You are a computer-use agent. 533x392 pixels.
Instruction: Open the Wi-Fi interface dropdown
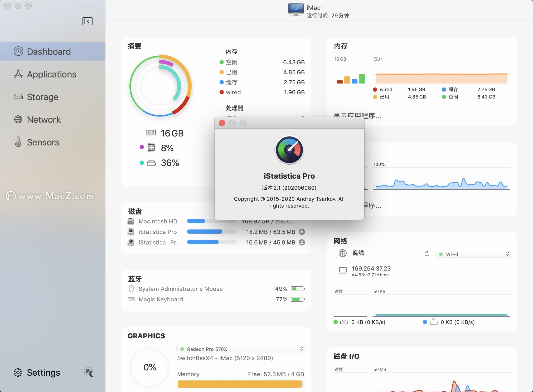point(473,254)
